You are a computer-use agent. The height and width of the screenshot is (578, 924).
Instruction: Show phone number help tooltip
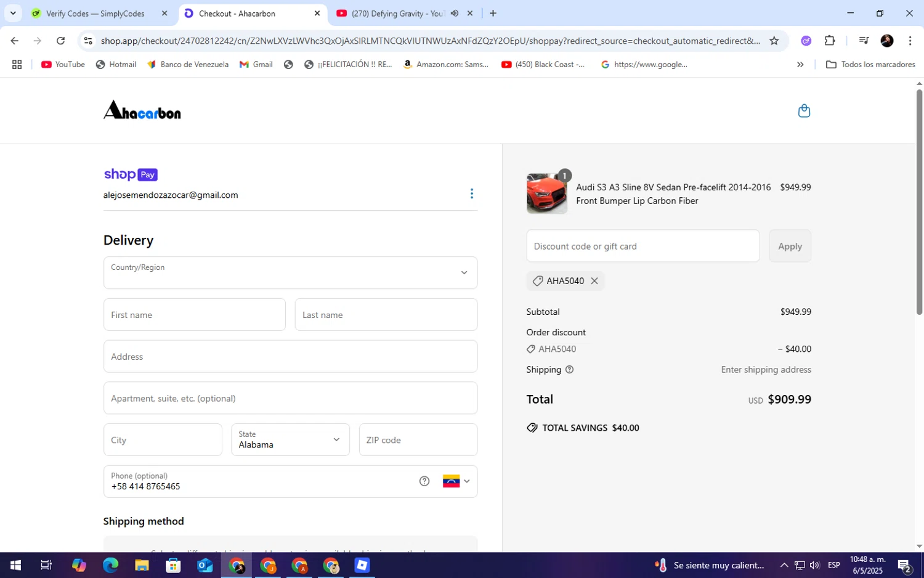424,481
